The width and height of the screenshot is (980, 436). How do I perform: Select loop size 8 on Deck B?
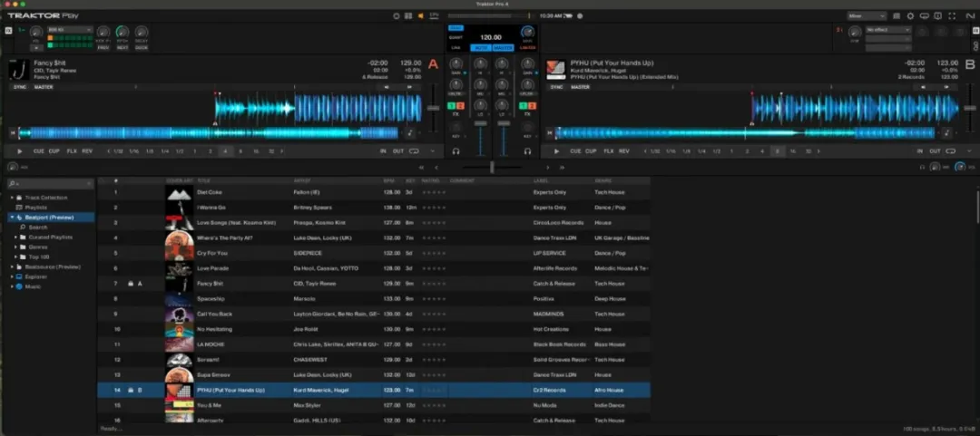[777, 151]
